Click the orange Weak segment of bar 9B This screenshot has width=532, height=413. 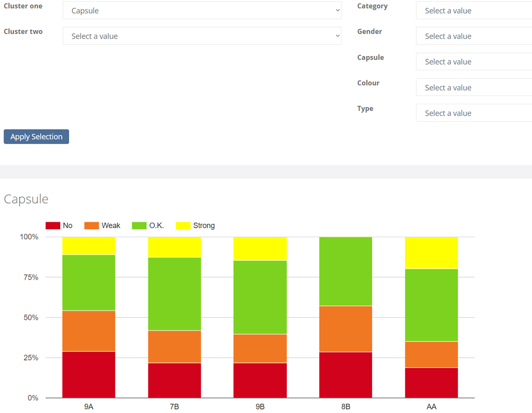(260, 349)
